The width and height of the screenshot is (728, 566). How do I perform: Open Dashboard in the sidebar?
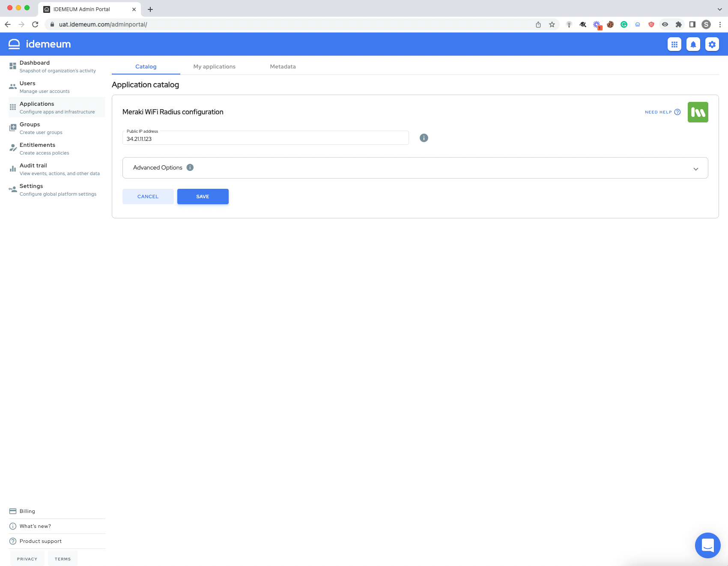pyautogui.click(x=57, y=66)
